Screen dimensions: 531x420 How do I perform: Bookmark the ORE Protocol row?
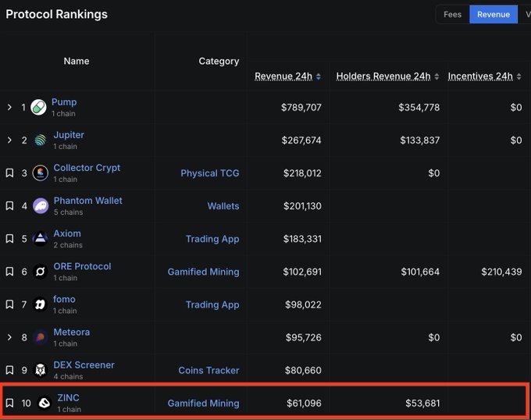9,272
